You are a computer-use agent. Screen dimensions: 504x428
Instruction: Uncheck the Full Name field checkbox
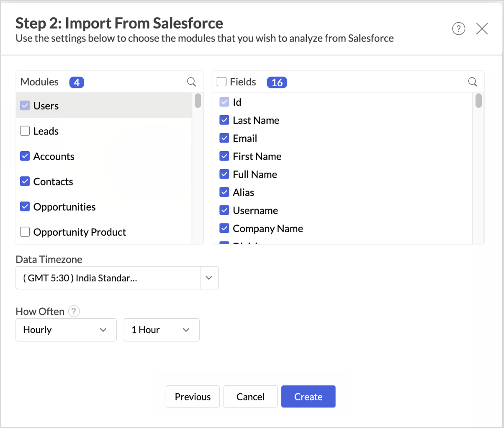click(224, 174)
